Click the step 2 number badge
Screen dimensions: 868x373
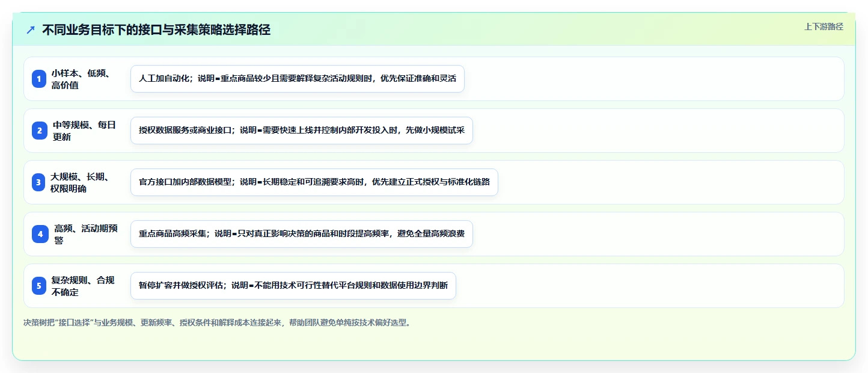point(39,131)
